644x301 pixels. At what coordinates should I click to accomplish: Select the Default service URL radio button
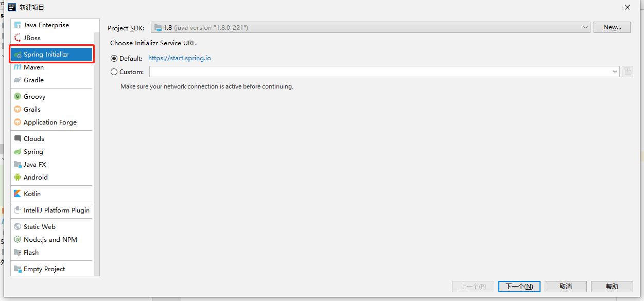click(x=114, y=58)
